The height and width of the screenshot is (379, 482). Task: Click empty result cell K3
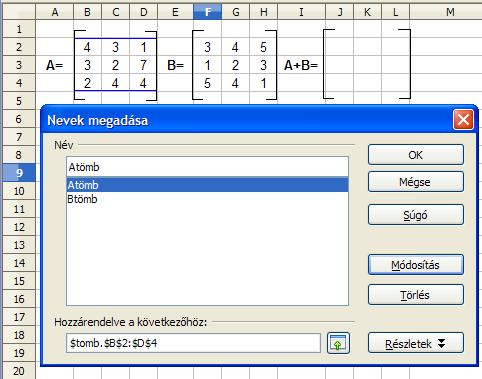point(367,65)
